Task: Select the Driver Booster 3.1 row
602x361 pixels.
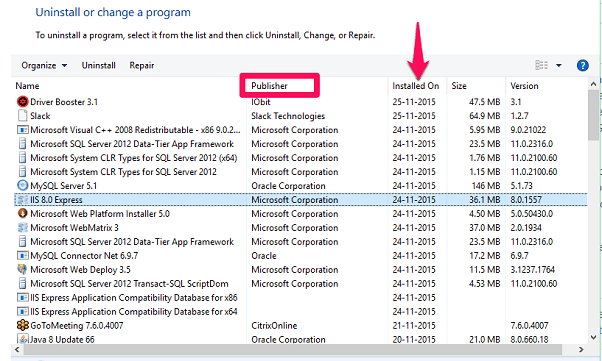Action: click(301, 102)
